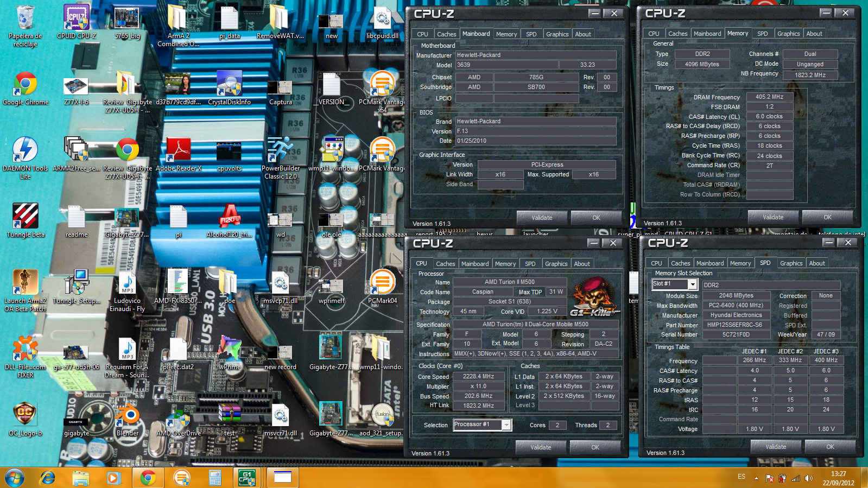
Task: Click Validate in the Memory window
Action: pyautogui.click(x=773, y=217)
